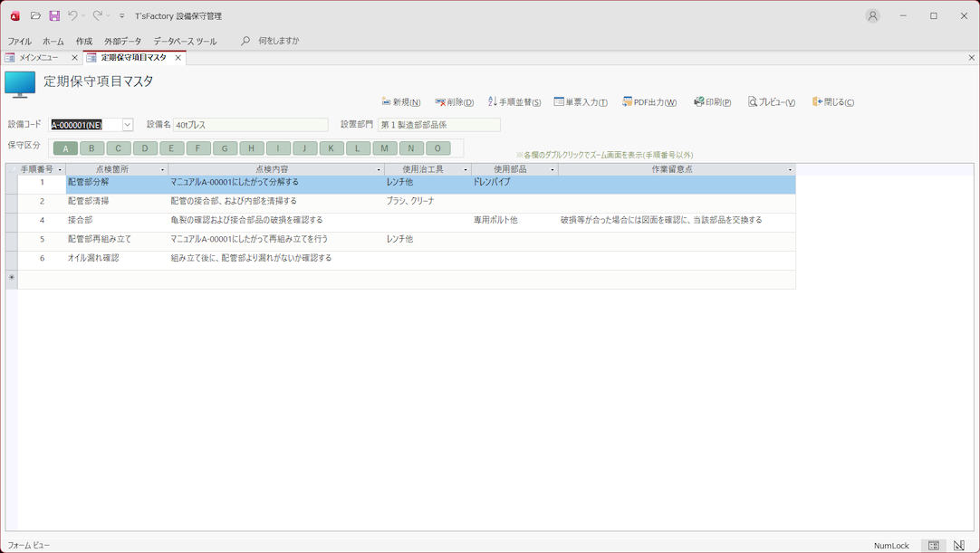
Task: Open the 点検内容 column filter dropdown
Action: [379, 170]
